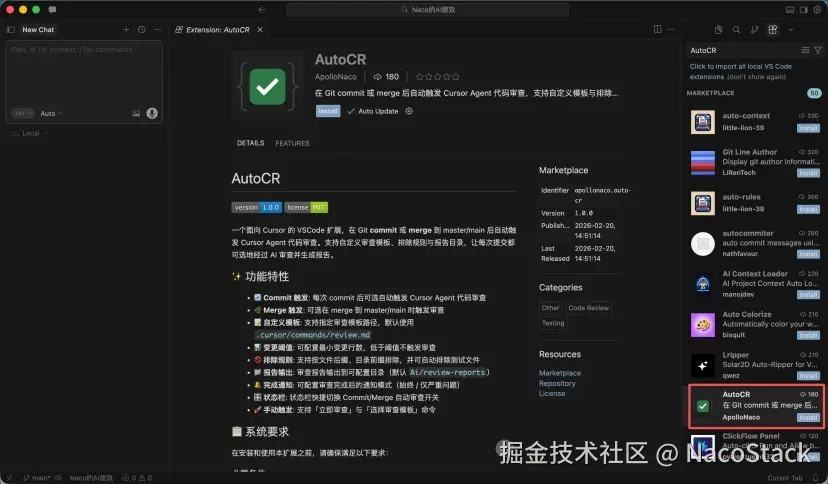
Task: Open the agent mode selector pill
Action: (x=22, y=113)
